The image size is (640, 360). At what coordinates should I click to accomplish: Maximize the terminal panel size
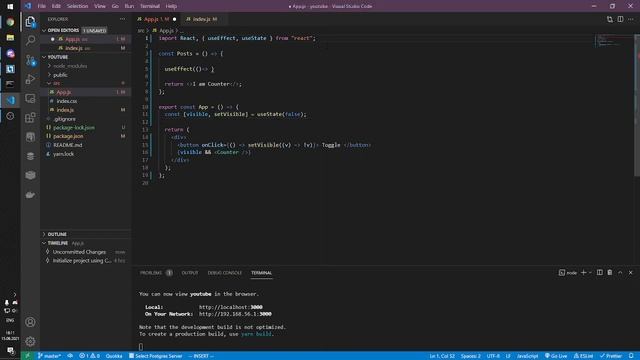click(620, 273)
